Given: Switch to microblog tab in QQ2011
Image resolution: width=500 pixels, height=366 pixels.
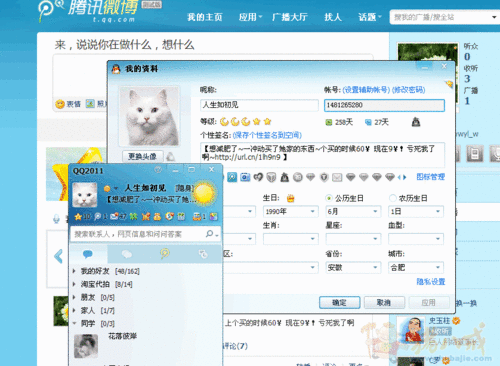Looking at the screenshot, I should (165, 254).
